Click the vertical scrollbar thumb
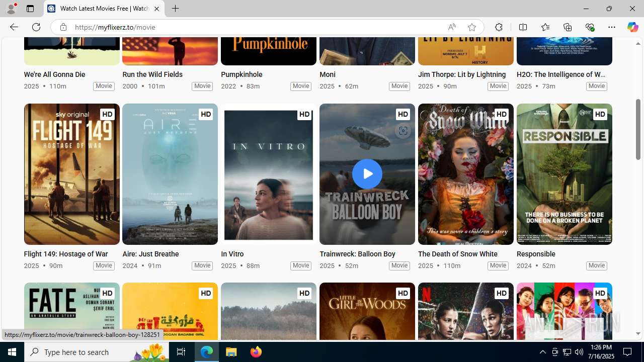 click(x=638, y=130)
